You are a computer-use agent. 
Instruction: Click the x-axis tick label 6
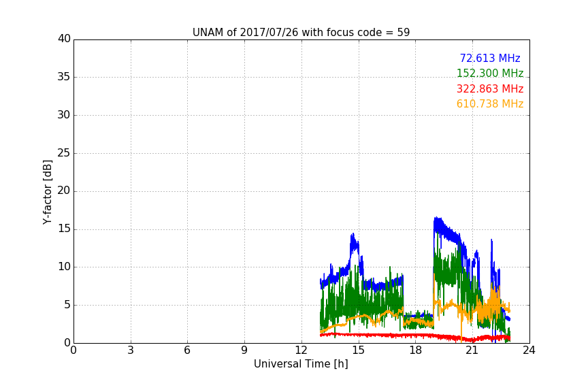[187, 350]
